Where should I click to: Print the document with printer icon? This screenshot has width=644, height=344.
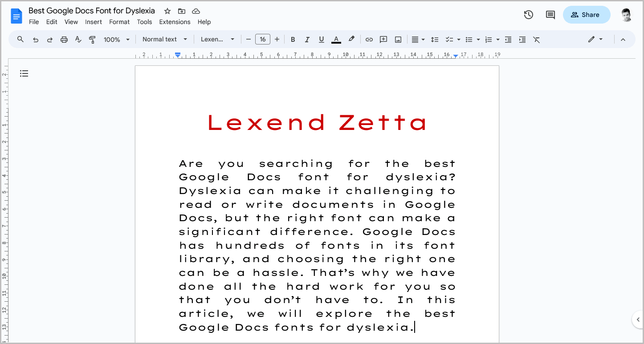64,40
